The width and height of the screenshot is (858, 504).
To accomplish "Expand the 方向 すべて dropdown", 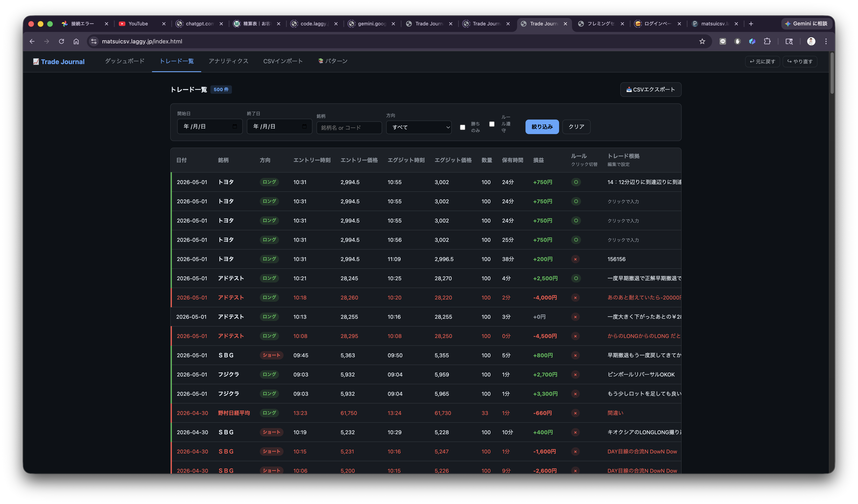I will [x=419, y=127].
